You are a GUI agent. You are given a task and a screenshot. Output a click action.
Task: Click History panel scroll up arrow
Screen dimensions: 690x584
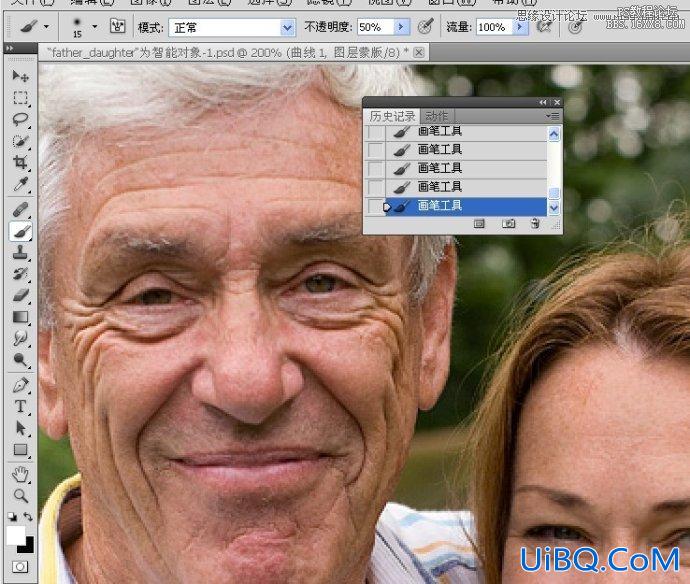pos(554,134)
